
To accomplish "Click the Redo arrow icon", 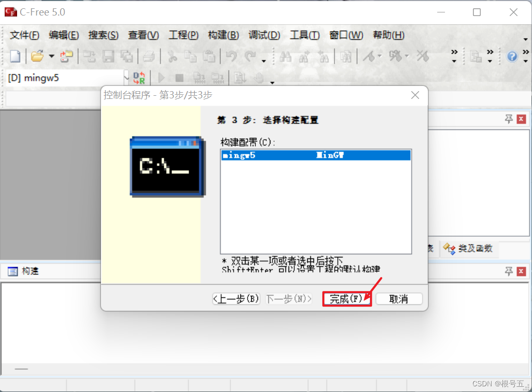I will tap(250, 56).
